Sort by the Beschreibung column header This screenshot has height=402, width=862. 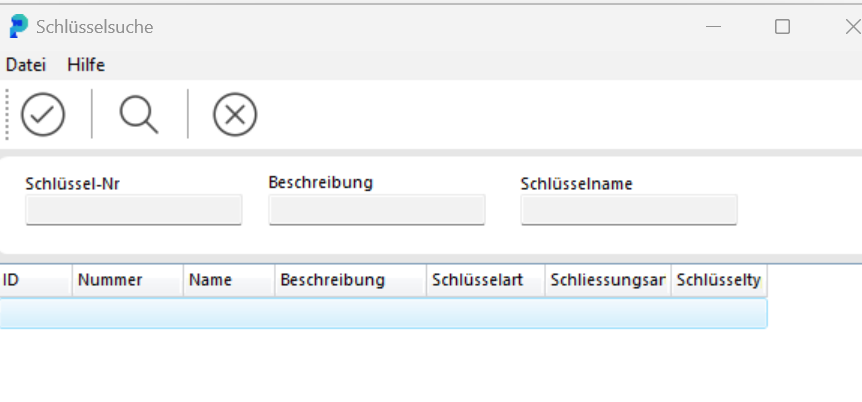click(350, 280)
